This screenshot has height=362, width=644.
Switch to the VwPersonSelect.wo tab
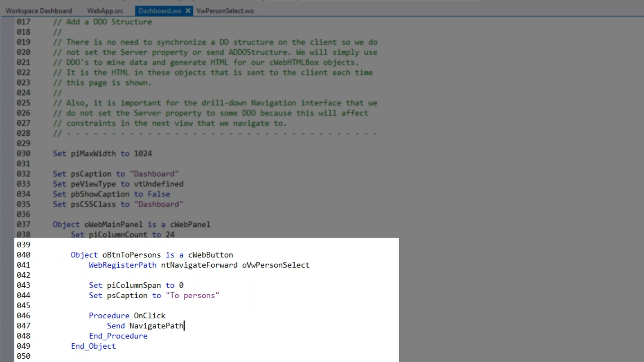click(x=225, y=11)
